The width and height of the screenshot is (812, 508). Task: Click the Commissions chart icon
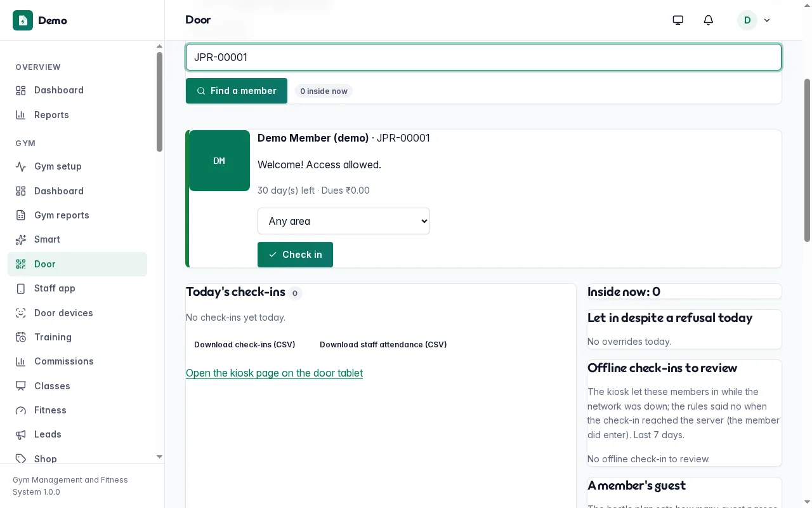pos(21,361)
